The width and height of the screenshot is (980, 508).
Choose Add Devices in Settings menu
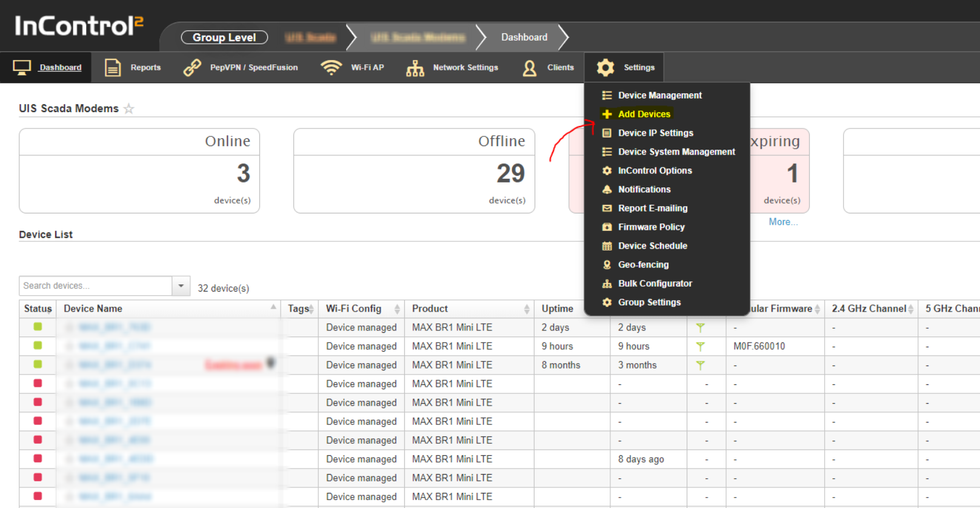(644, 114)
